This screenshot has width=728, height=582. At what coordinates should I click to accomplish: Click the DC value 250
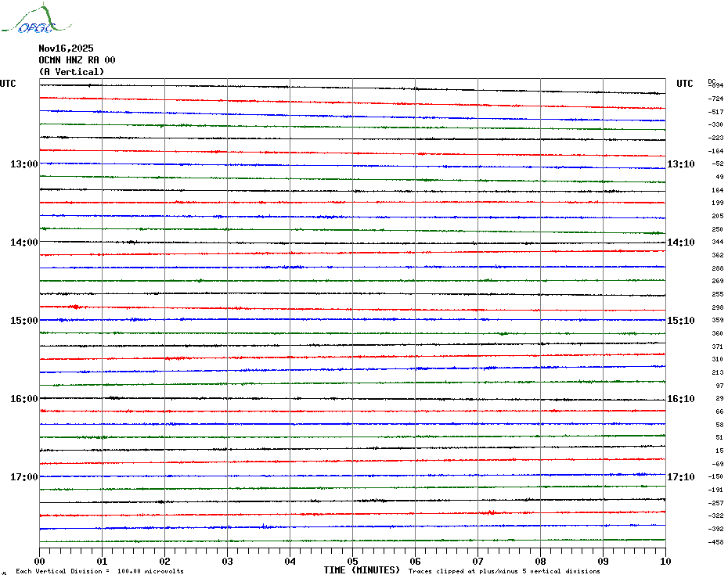(x=718, y=229)
